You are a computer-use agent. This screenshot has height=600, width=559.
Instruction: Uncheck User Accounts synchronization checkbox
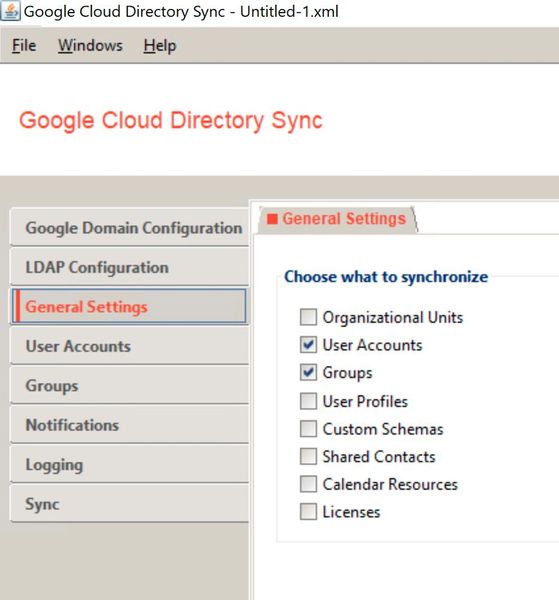pos(308,345)
